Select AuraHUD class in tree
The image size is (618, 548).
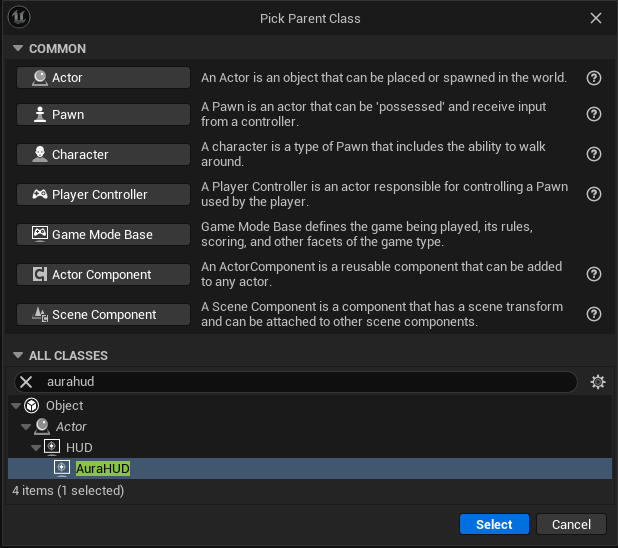[x=102, y=468]
